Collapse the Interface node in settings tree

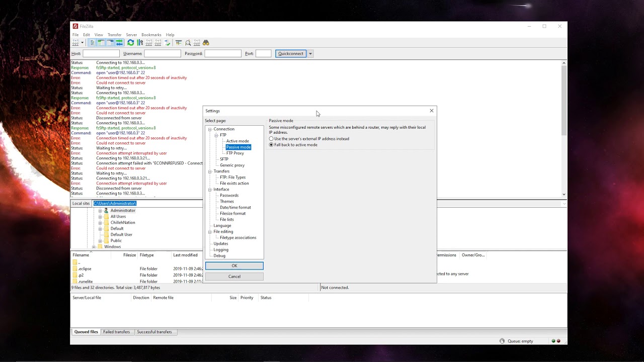(x=210, y=190)
